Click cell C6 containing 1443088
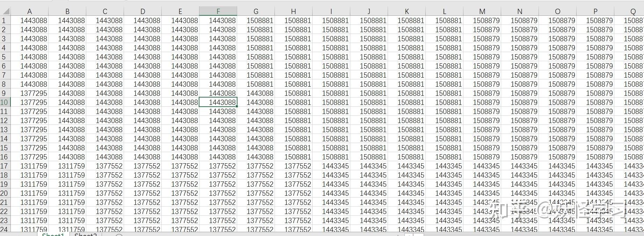Viewport: 644px width, 236px height. pos(105,66)
